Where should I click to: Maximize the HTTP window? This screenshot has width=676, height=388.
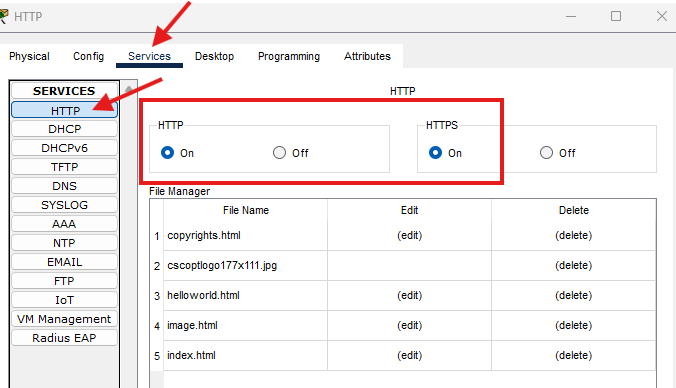click(616, 16)
